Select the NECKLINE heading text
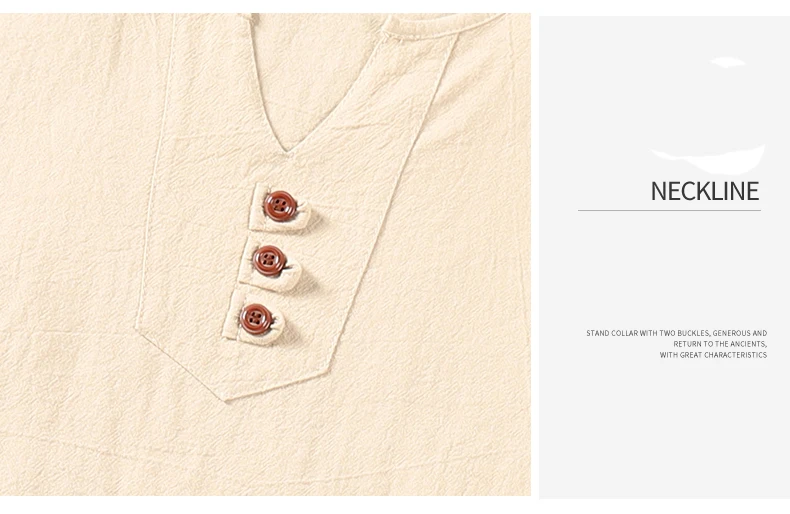Screen dimensions: 790x514 pyautogui.click(x=705, y=191)
